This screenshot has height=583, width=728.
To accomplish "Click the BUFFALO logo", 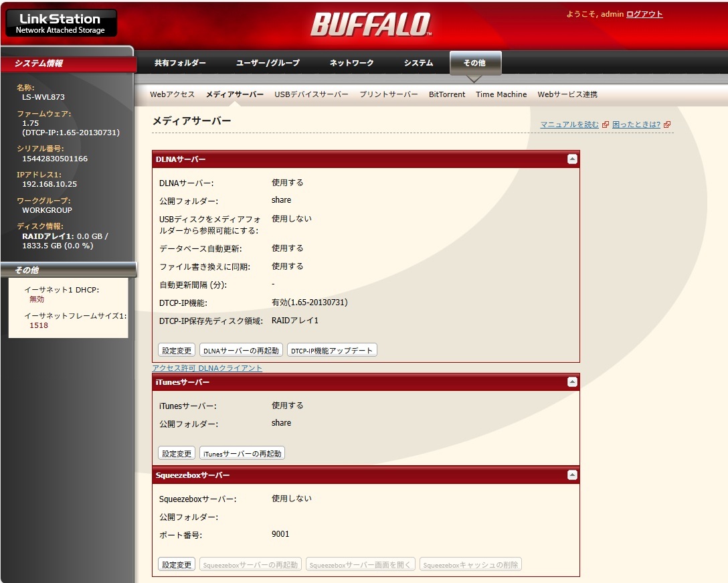I will pyautogui.click(x=371, y=24).
